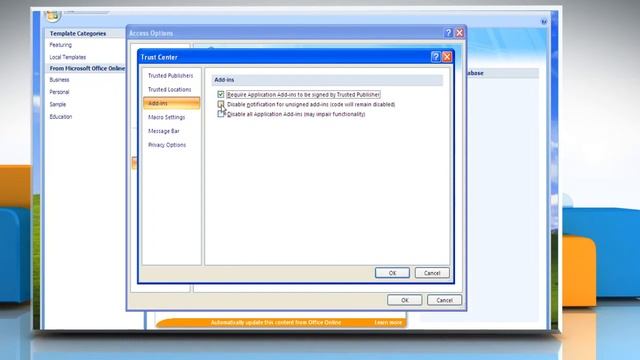This screenshot has height=360, width=640.
Task: Select Personal template category
Action: pyautogui.click(x=59, y=92)
